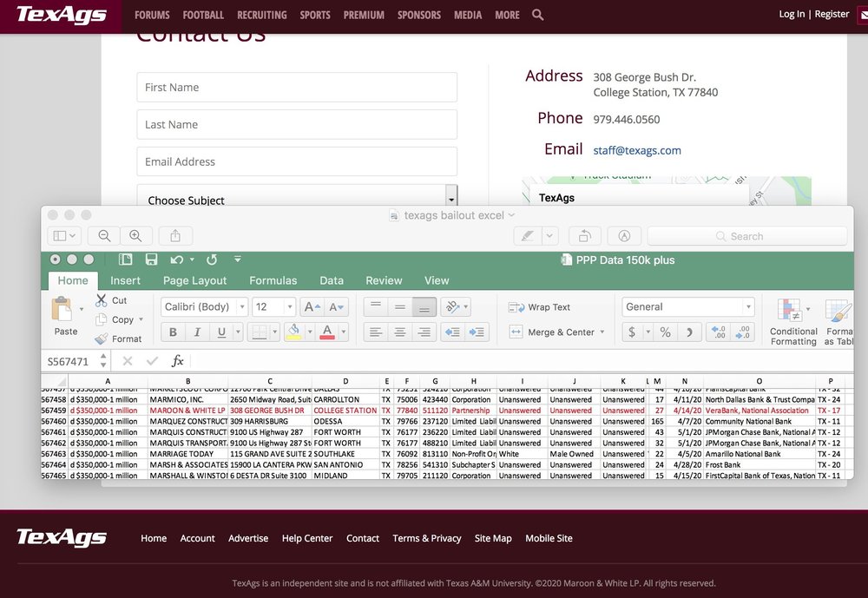The width and height of the screenshot is (868, 598).
Task: Click the Increase Decimal icon
Action: coord(719,332)
